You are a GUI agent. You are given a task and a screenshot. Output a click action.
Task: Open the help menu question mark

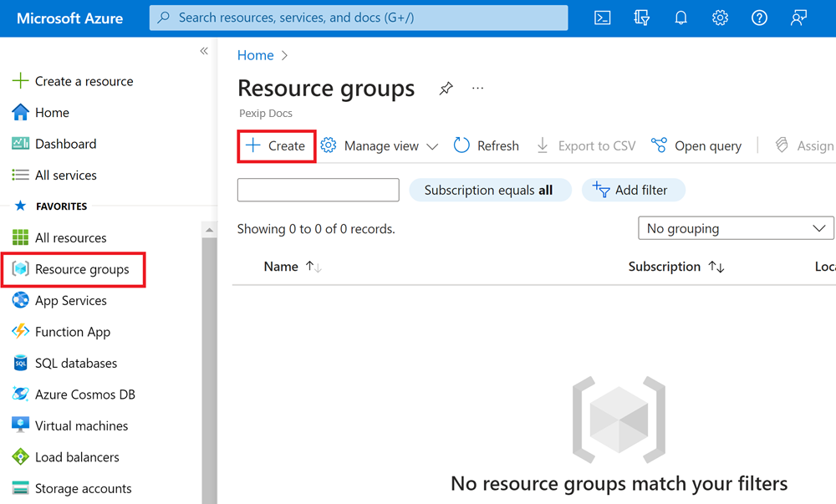[759, 17]
